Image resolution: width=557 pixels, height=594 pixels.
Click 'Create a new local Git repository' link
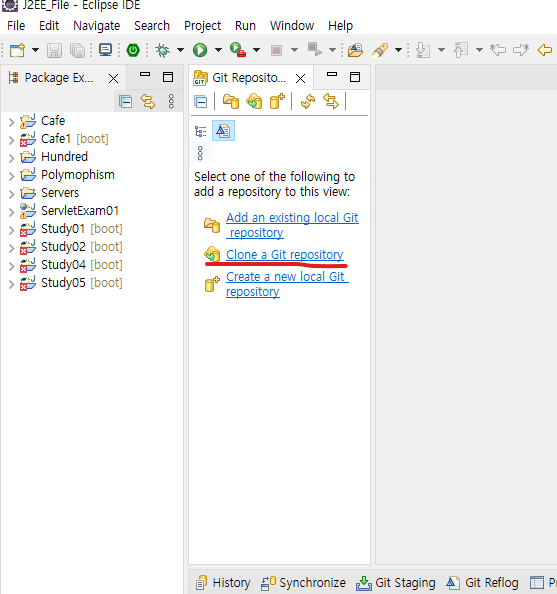click(x=287, y=284)
